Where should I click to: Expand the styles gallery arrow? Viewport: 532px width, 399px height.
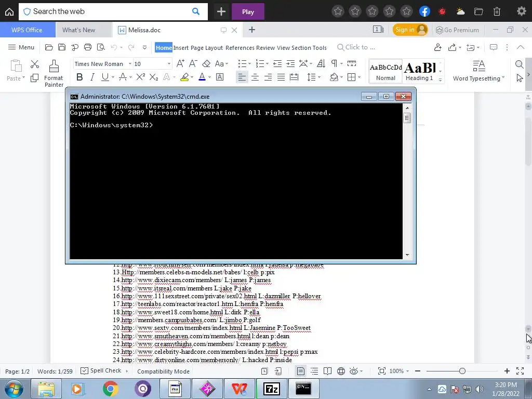click(440, 79)
